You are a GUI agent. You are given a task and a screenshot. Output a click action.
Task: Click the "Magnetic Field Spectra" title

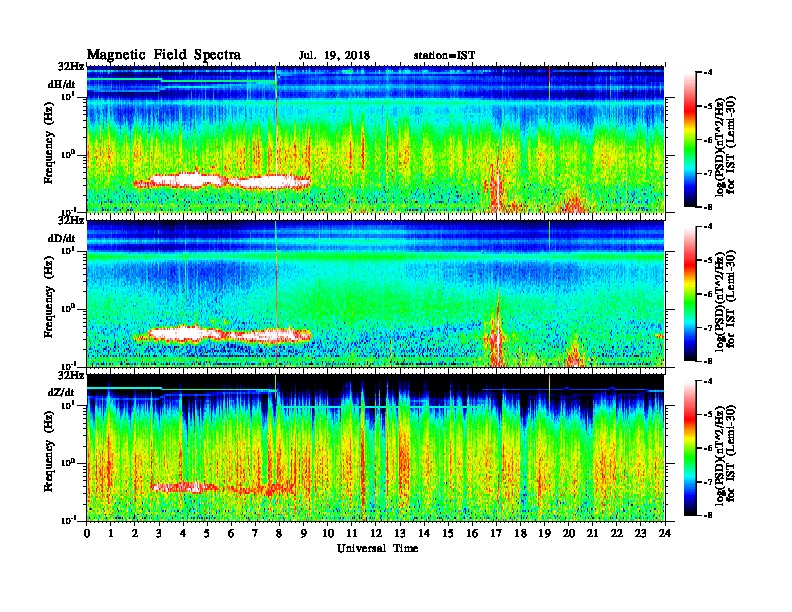(x=164, y=55)
